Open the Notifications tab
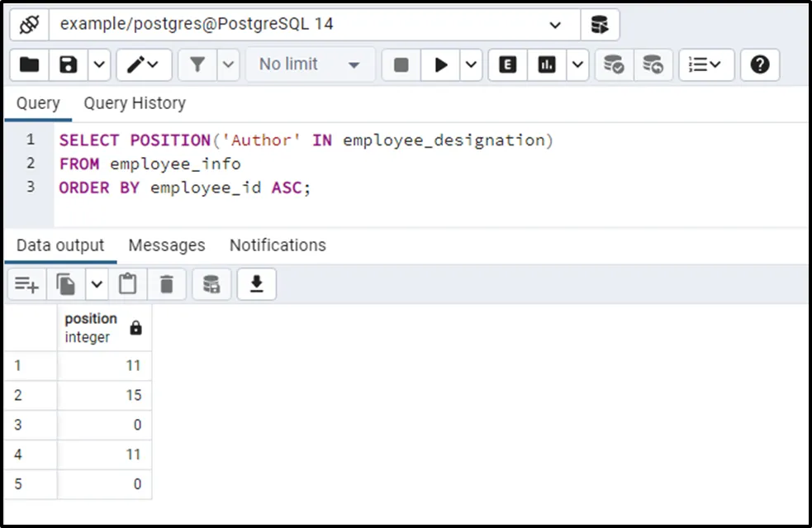 278,245
